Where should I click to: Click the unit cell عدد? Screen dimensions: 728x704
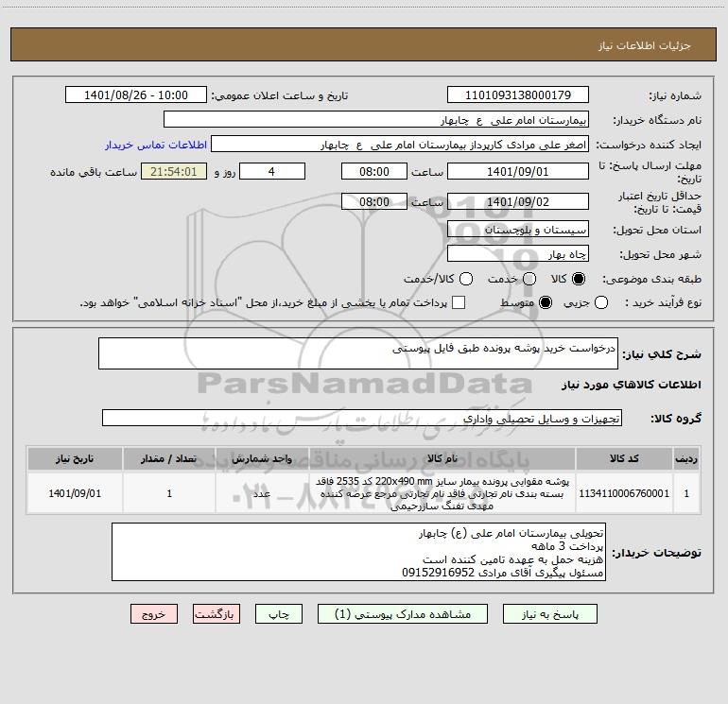pos(262,493)
